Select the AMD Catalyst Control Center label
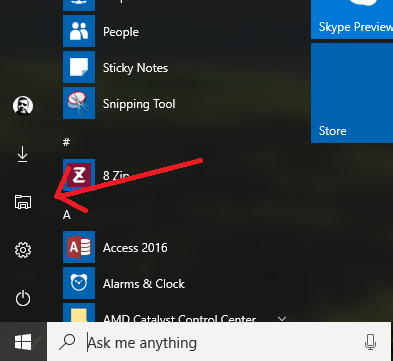 coord(180,318)
